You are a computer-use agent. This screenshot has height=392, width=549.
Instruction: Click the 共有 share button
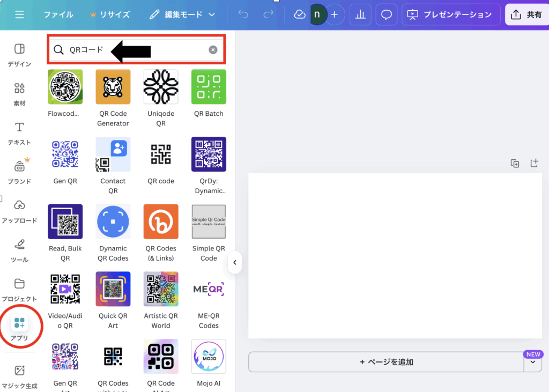tap(526, 14)
